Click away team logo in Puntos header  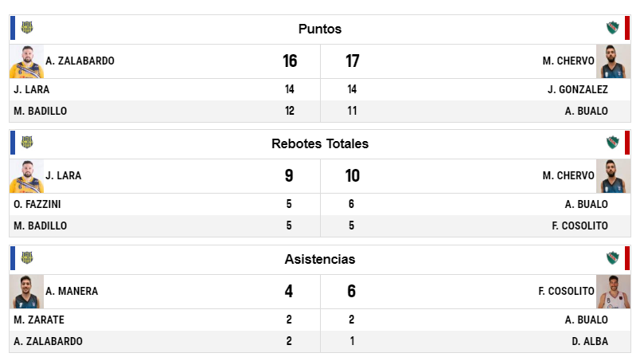(x=612, y=28)
